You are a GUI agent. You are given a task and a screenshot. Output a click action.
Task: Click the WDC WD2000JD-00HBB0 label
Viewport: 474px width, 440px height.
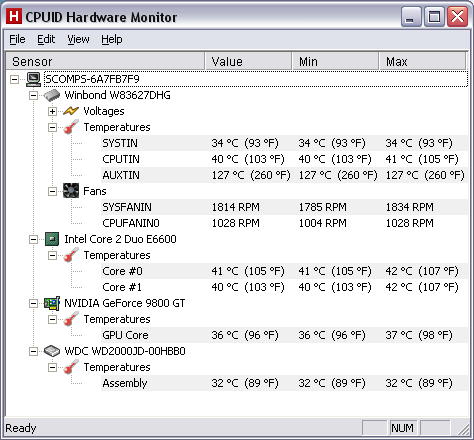point(125,351)
